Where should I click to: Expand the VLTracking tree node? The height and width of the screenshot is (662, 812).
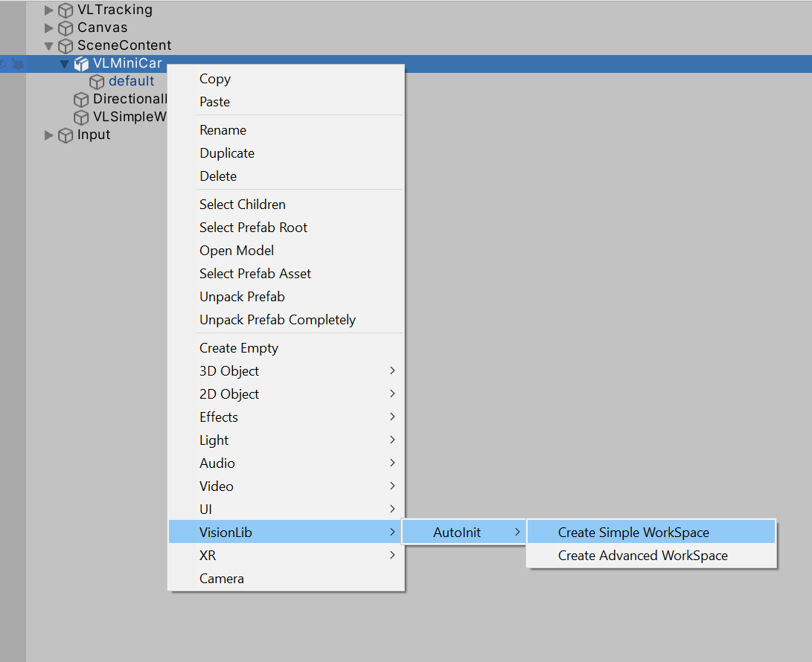[49, 10]
